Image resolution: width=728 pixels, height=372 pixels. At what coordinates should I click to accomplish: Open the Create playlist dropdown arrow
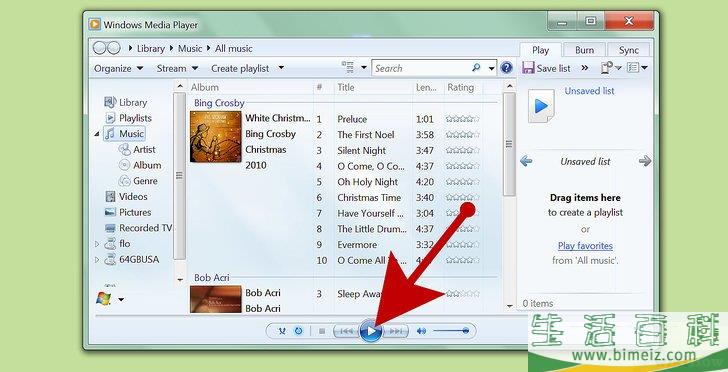tap(281, 68)
